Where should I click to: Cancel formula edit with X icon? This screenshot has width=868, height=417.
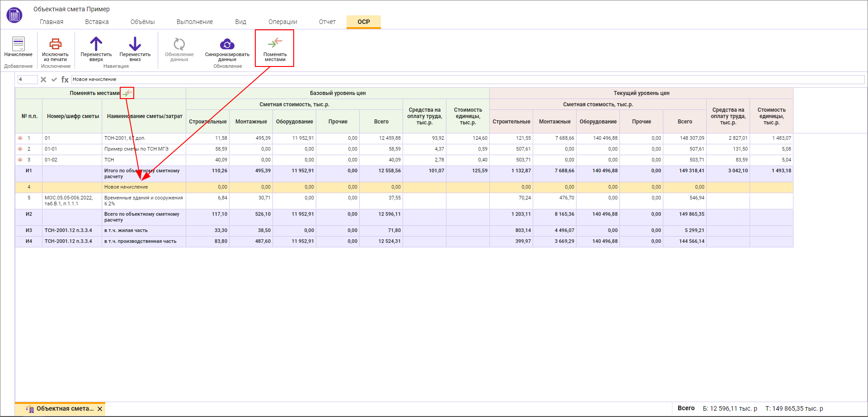click(x=43, y=80)
